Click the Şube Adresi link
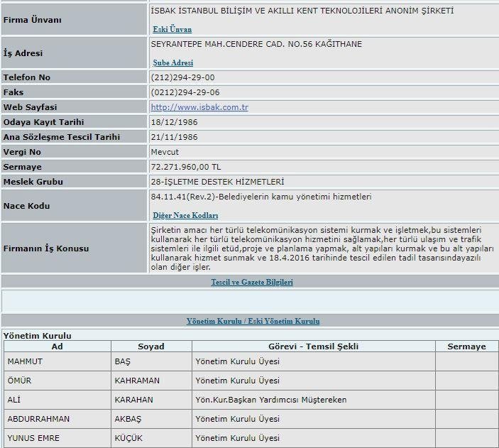The height and width of the screenshot is (448, 499). click(172, 62)
